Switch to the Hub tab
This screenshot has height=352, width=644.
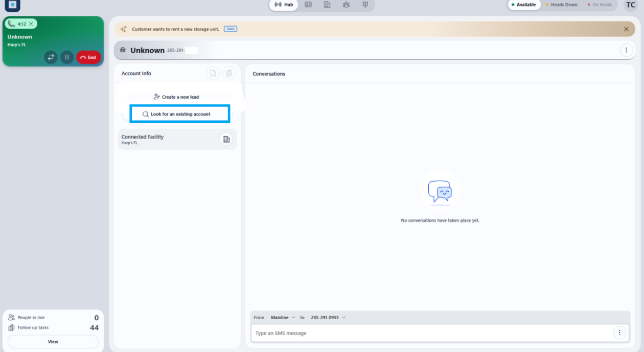[284, 5]
